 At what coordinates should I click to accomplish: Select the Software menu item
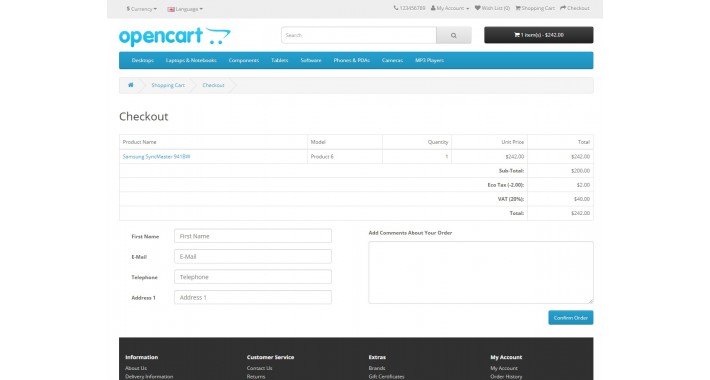point(311,60)
